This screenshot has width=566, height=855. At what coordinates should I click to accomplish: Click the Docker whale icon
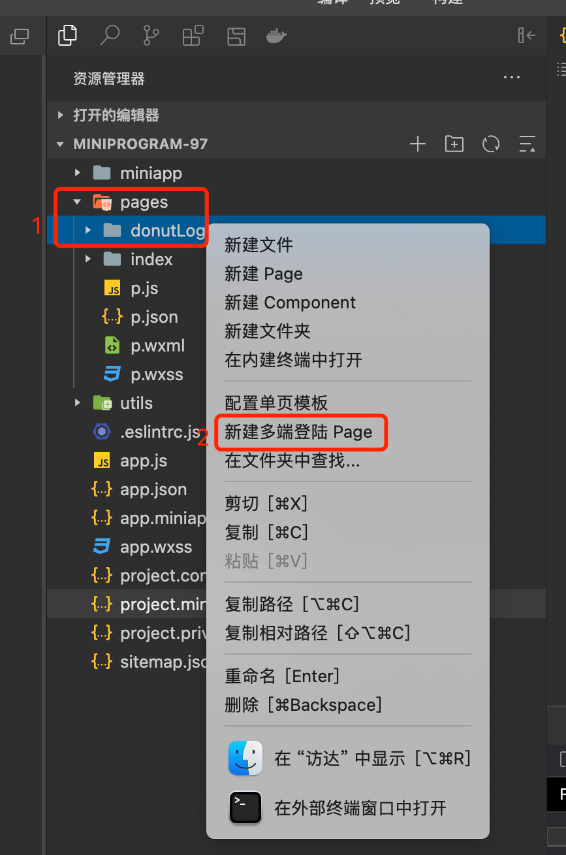(x=276, y=36)
